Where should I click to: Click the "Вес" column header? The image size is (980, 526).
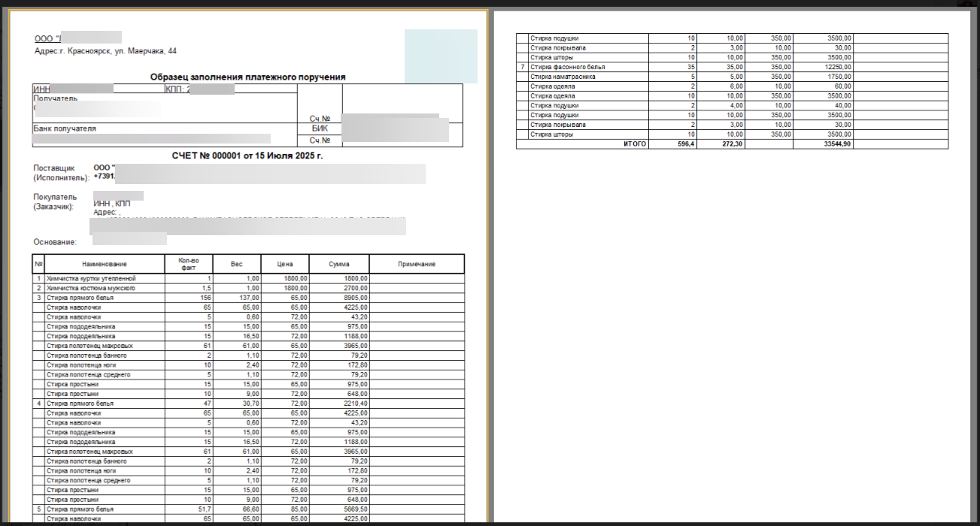pyautogui.click(x=236, y=264)
